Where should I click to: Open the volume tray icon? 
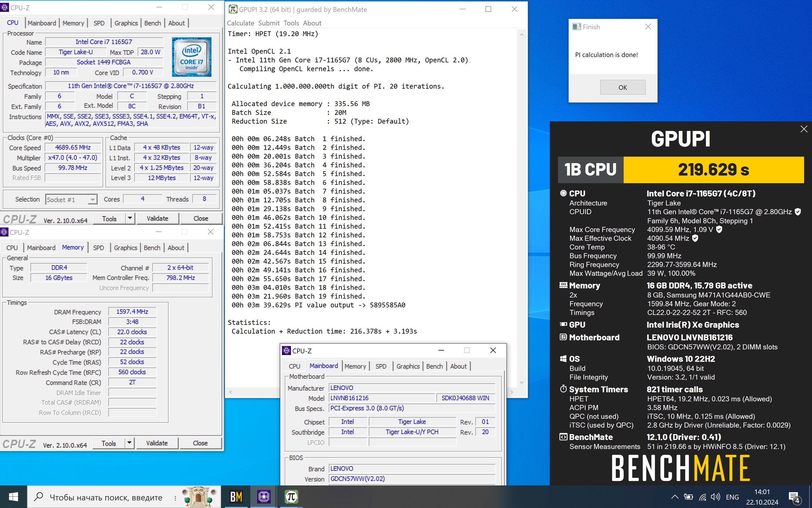point(715,497)
